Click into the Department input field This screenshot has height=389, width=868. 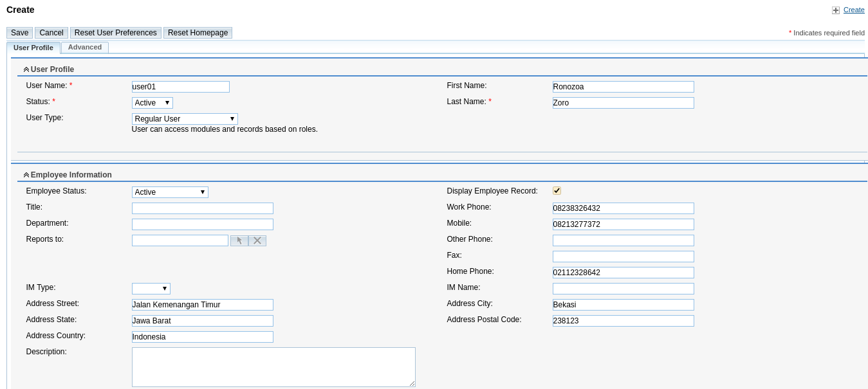click(203, 224)
